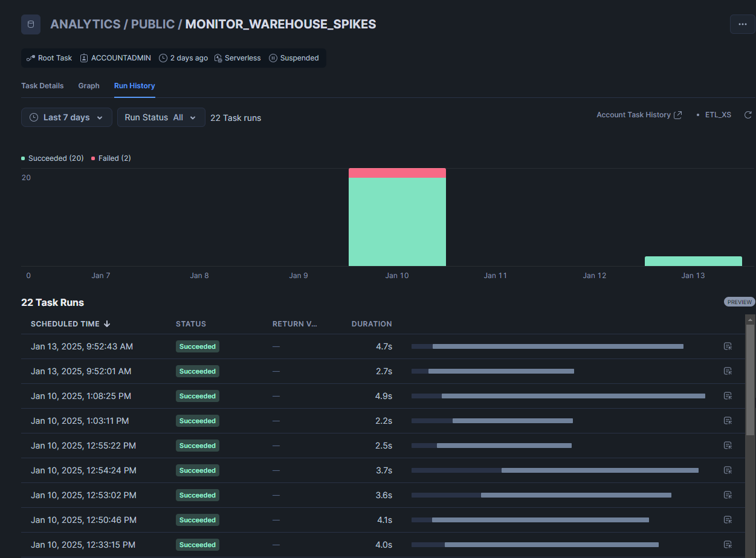Open the Last 7 days time range dropdown

tap(66, 117)
